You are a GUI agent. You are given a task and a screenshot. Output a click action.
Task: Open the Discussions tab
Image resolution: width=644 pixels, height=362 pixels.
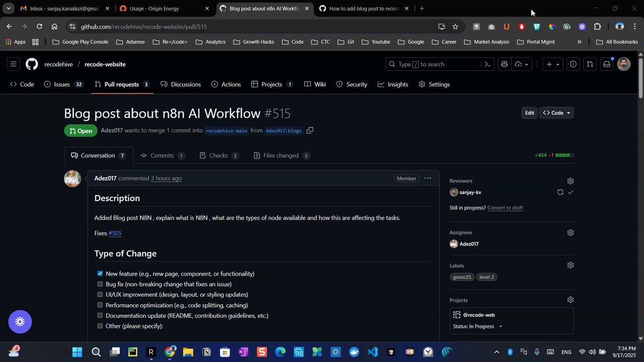181,84
